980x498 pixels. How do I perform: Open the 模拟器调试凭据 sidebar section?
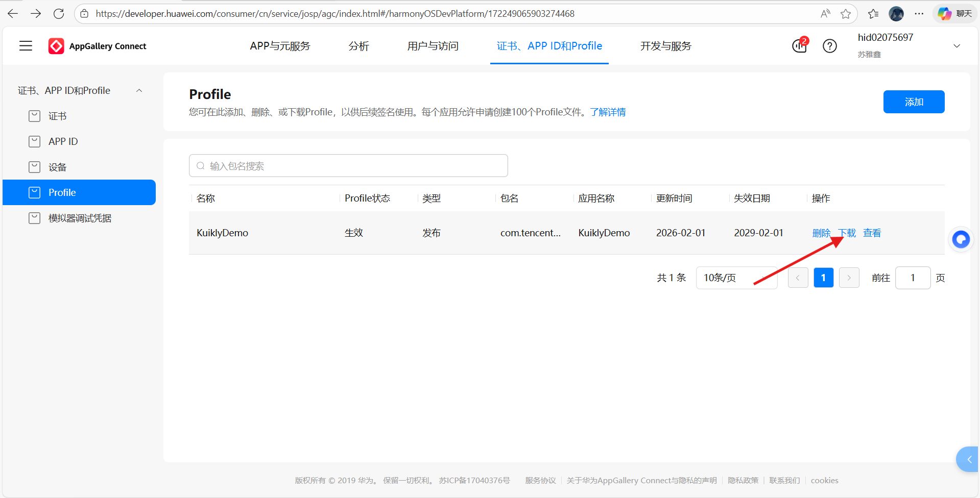coord(79,218)
